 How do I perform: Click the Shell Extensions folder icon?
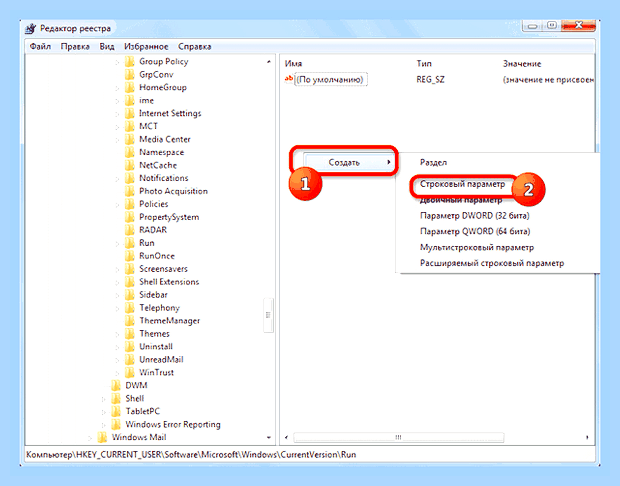pos(129,282)
